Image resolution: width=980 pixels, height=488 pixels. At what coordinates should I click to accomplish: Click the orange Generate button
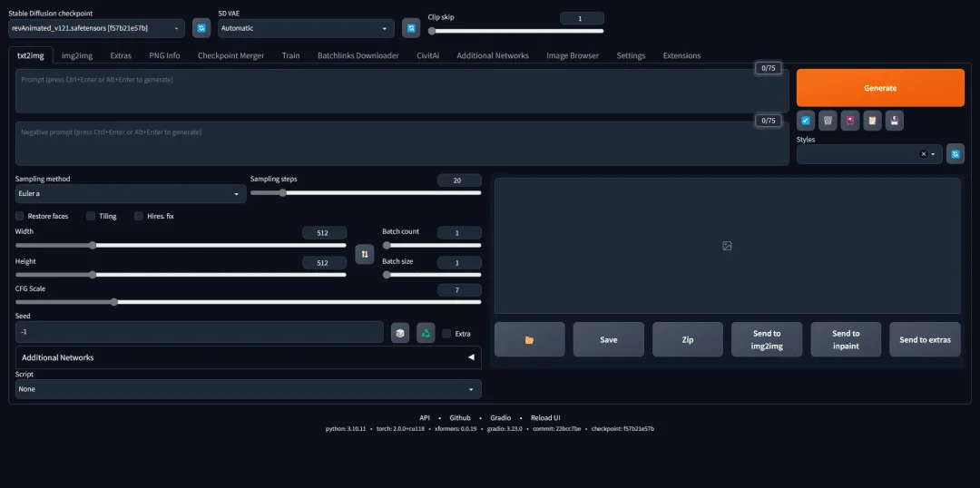pyautogui.click(x=880, y=88)
